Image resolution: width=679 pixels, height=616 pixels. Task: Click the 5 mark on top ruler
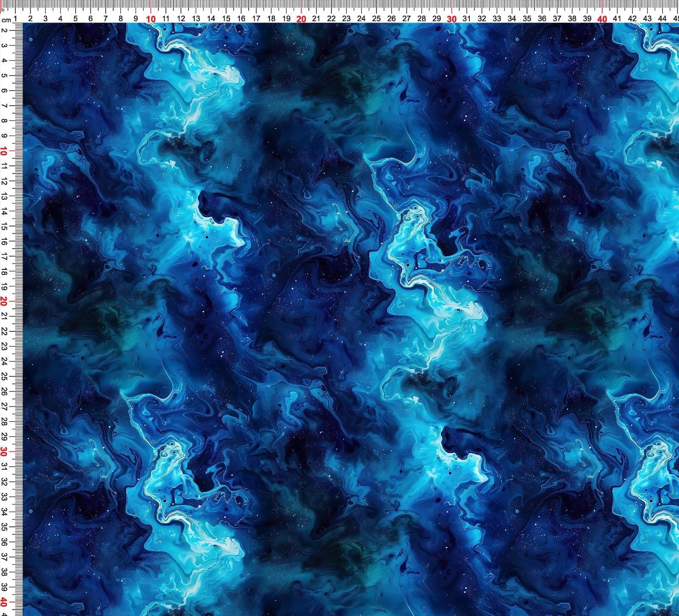tap(76, 19)
